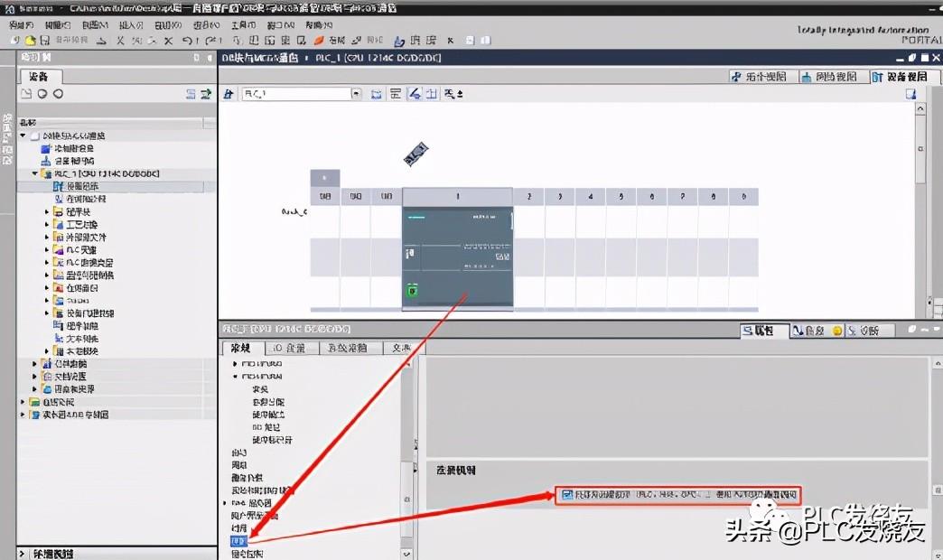Collapse the PLC_1 [CPU 1214C DC/DC/DC] tree node
The height and width of the screenshot is (560, 943).
[x=35, y=173]
